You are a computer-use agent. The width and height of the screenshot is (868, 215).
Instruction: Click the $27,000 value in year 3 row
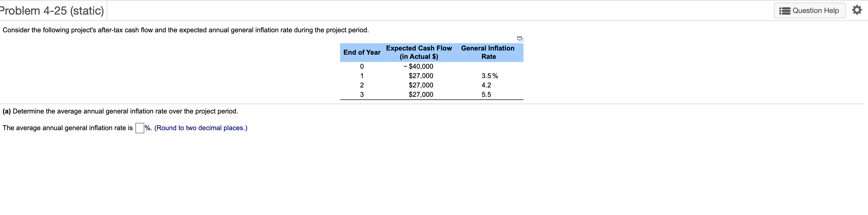[421, 95]
